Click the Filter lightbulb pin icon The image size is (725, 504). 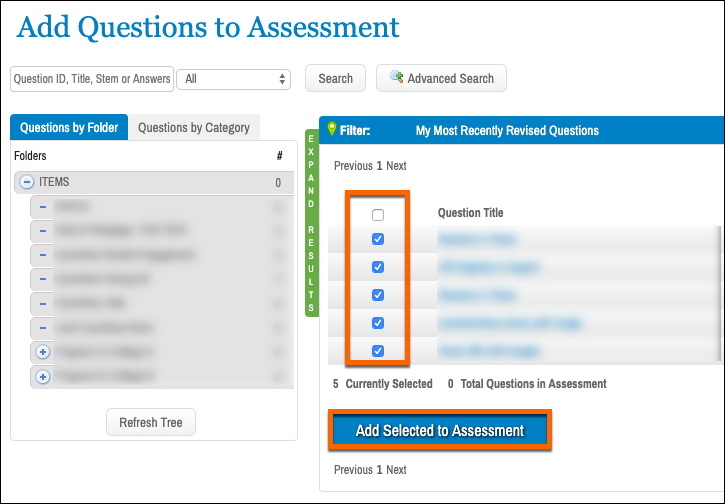click(332, 129)
